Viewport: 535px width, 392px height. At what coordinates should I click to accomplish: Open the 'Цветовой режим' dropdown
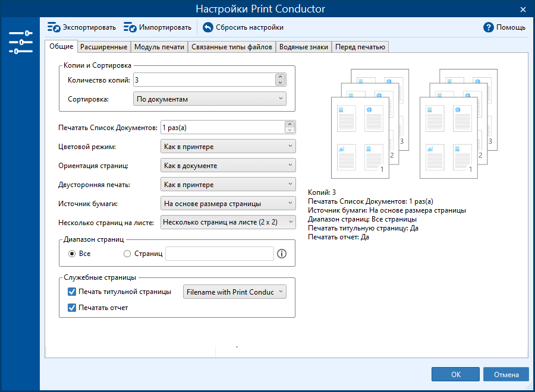click(x=228, y=146)
